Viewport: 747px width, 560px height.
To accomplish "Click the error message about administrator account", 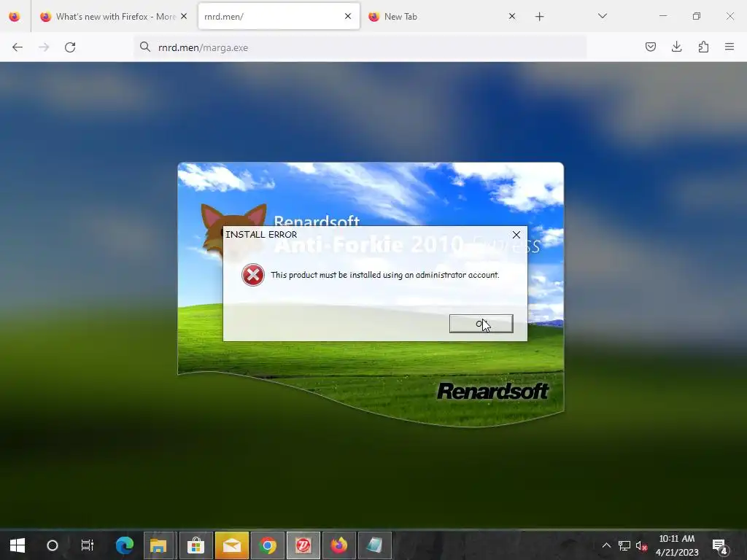I will pyautogui.click(x=385, y=275).
